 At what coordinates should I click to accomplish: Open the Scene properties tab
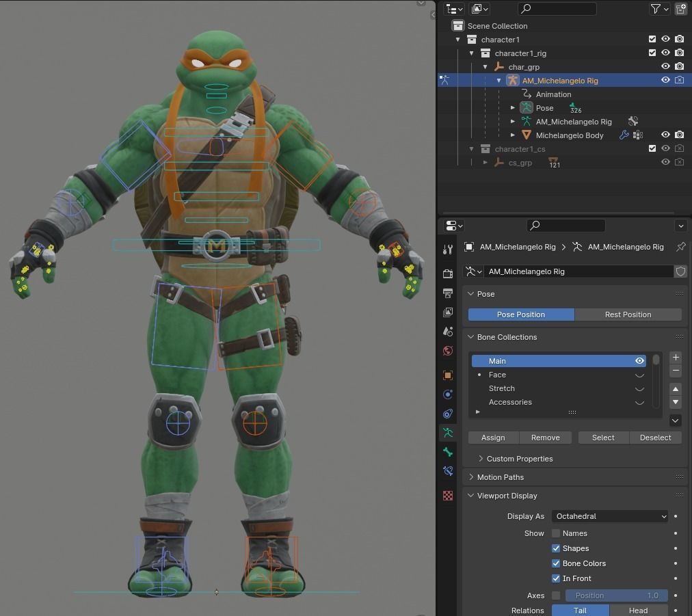tap(447, 332)
